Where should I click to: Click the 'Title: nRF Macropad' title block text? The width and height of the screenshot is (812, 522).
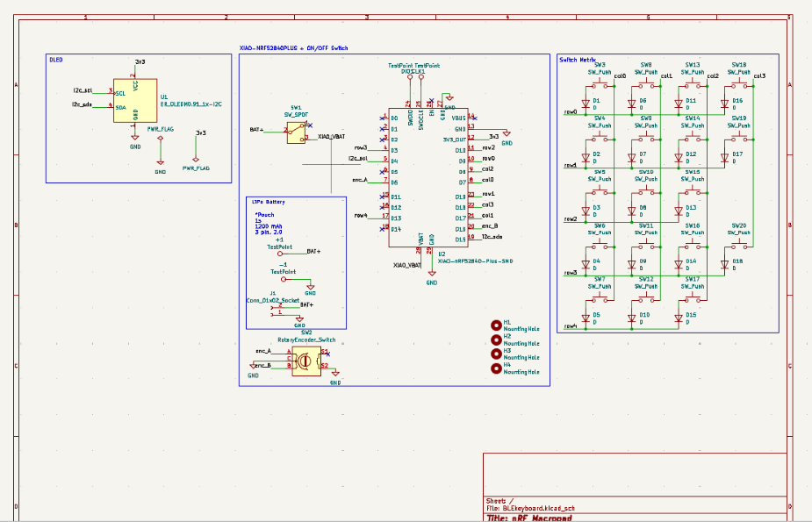point(529,518)
